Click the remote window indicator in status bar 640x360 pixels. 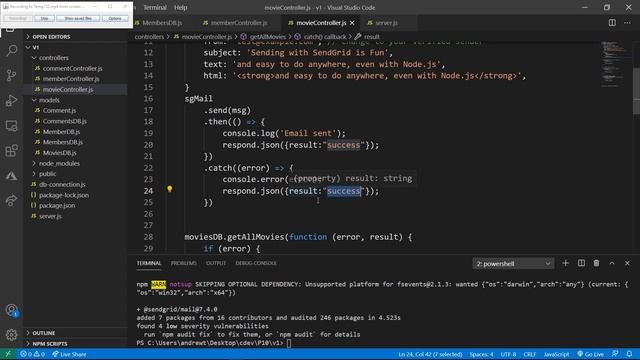click(8, 354)
